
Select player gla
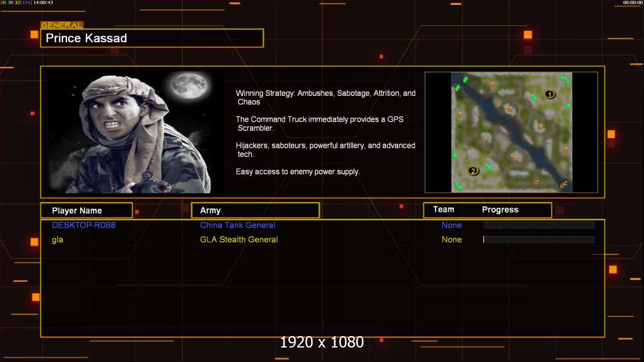pyautogui.click(x=57, y=240)
